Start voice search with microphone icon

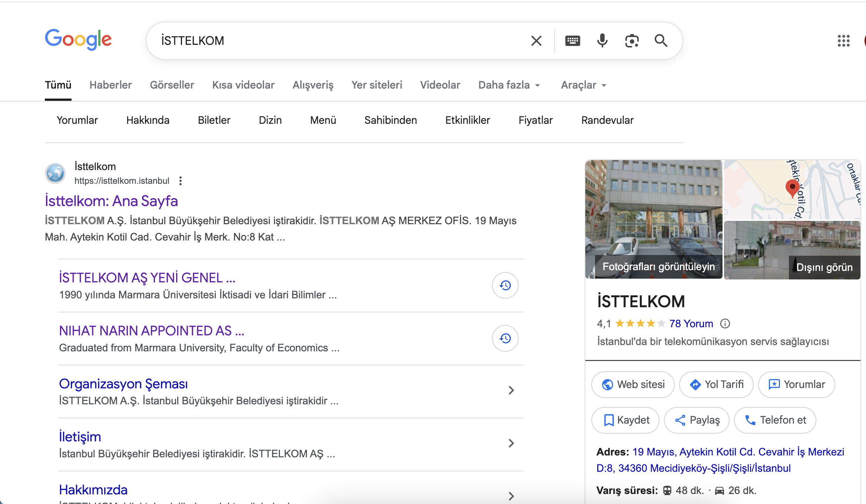pos(602,41)
